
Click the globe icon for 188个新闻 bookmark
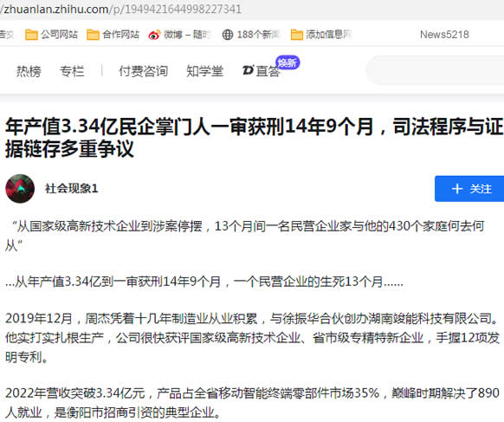[x=228, y=35]
